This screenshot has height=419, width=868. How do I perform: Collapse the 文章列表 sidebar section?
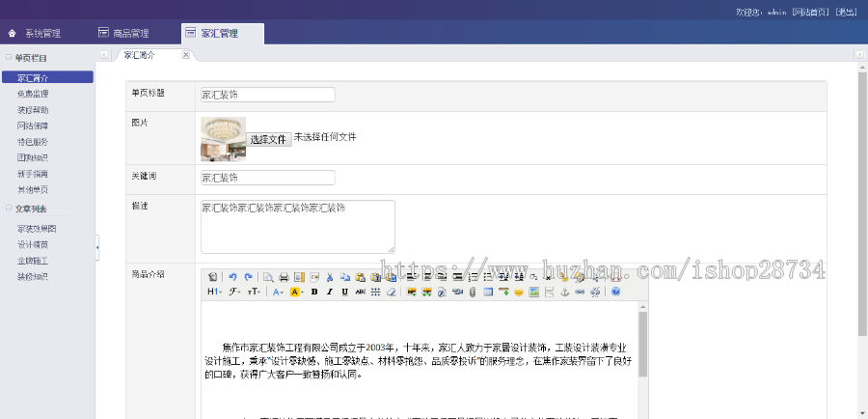[9, 209]
